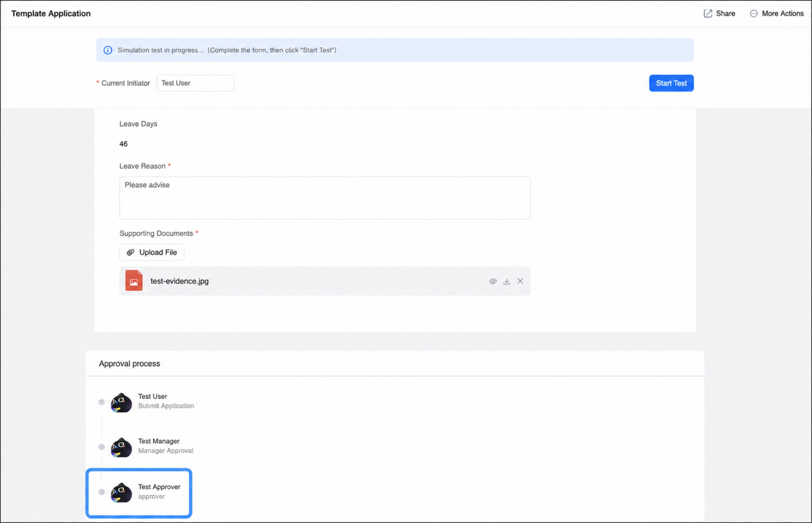This screenshot has height=523, width=812.
Task: Click the Start Test button
Action: (671, 83)
